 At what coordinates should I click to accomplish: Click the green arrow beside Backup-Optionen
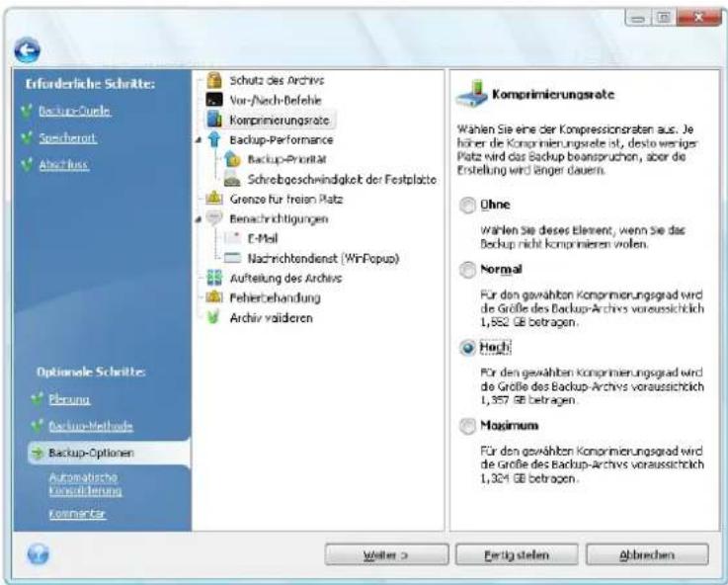(x=38, y=453)
